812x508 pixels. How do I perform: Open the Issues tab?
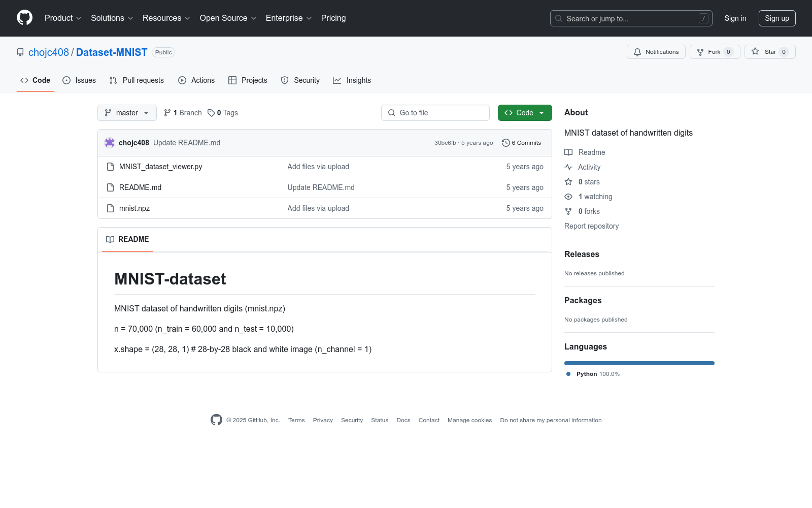[x=79, y=80]
